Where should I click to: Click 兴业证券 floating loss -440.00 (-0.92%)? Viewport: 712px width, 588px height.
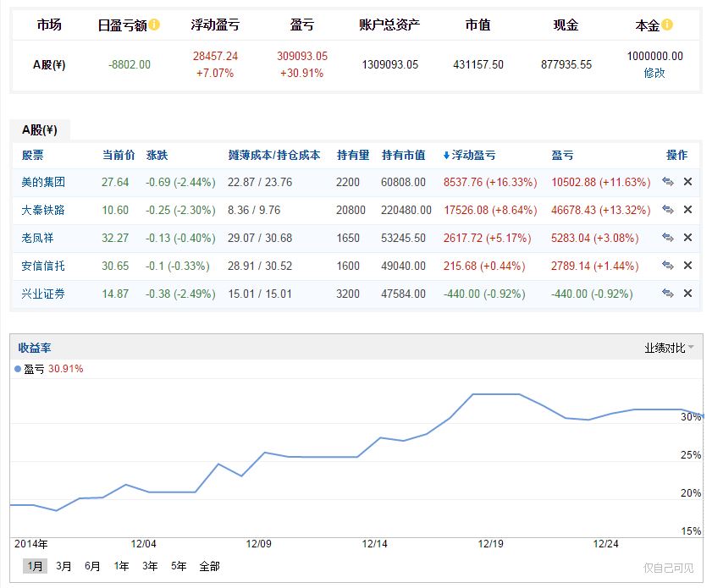click(x=484, y=294)
